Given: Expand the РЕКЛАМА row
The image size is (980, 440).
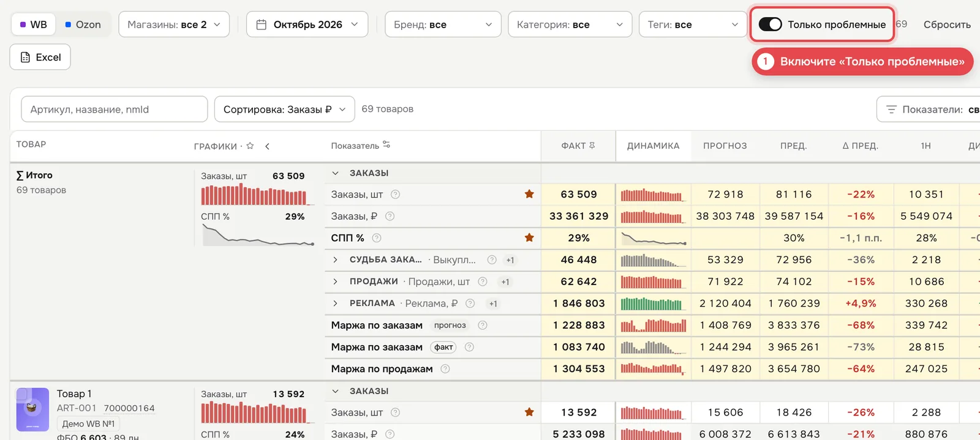Looking at the screenshot, I should coord(335,304).
